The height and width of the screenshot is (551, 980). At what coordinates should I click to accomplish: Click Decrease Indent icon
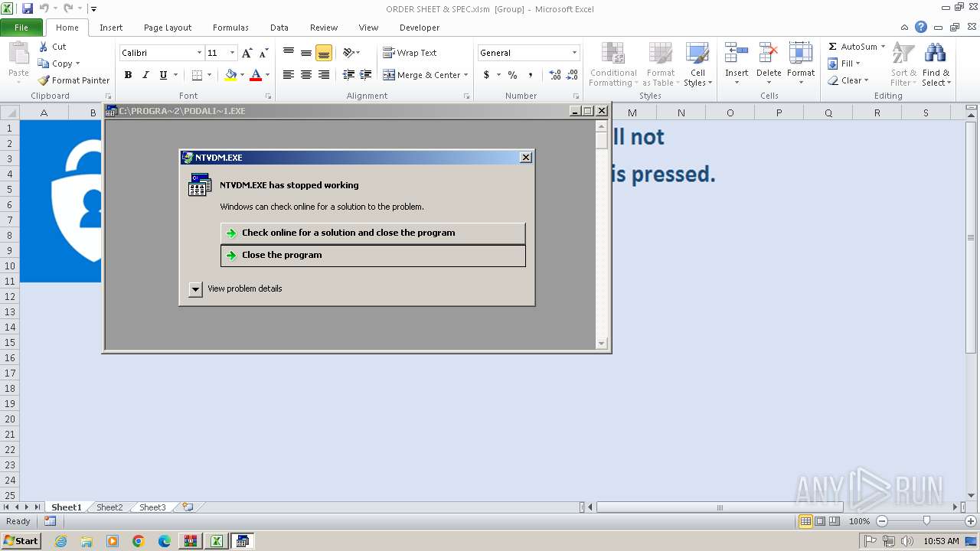pos(348,75)
